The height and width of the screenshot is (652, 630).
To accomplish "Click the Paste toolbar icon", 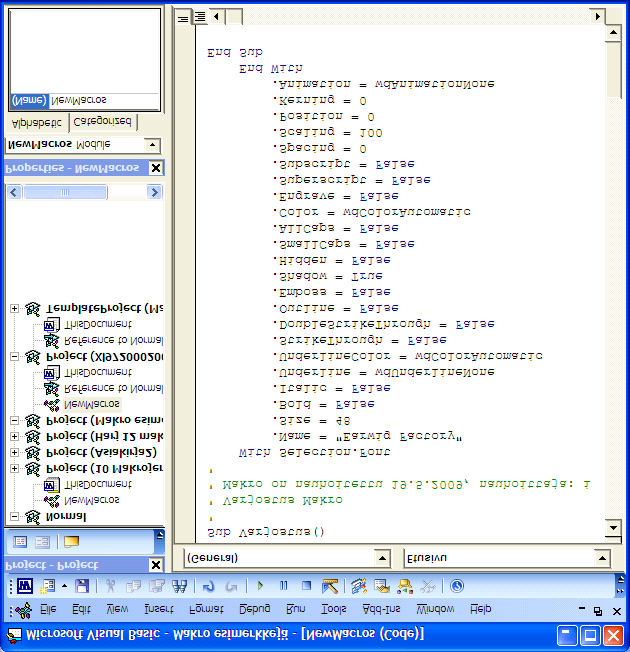I will pyautogui.click(x=156, y=586).
